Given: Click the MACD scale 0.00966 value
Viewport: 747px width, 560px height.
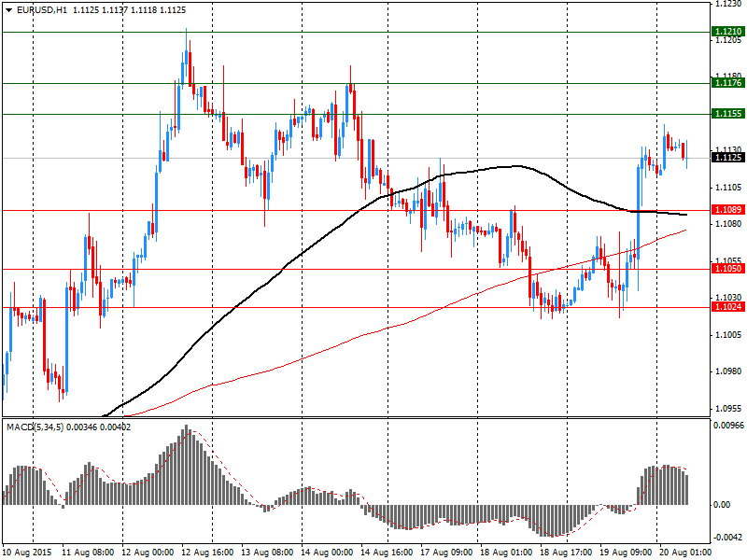Looking at the screenshot, I should [728, 426].
